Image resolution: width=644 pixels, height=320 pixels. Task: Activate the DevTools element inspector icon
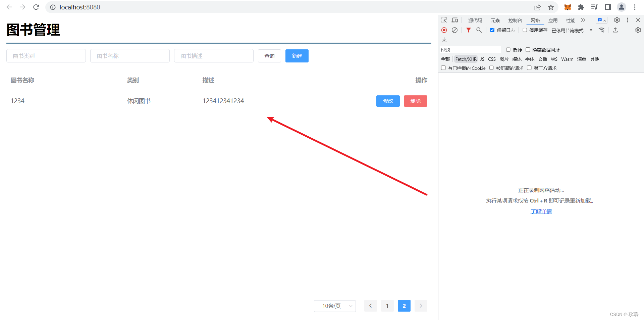(444, 20)
